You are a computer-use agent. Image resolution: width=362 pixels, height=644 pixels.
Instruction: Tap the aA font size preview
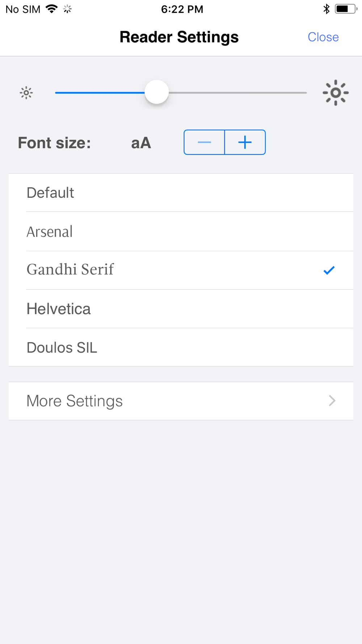pyautogui.click(x=141, y=143)
